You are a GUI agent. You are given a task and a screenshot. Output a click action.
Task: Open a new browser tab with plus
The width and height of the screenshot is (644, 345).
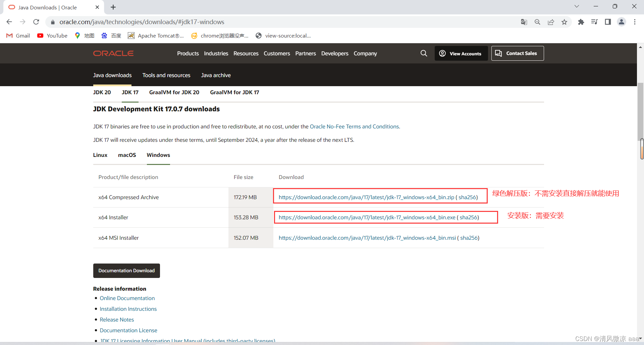tap(113, 7)
